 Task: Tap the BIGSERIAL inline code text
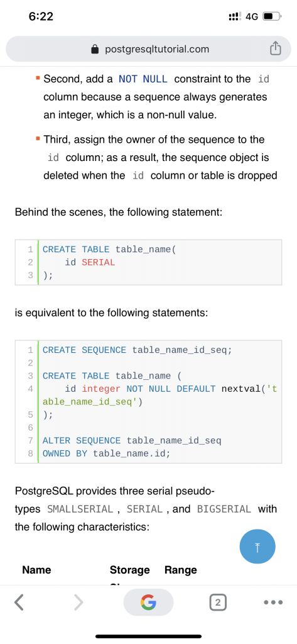[x=224, y=509]
